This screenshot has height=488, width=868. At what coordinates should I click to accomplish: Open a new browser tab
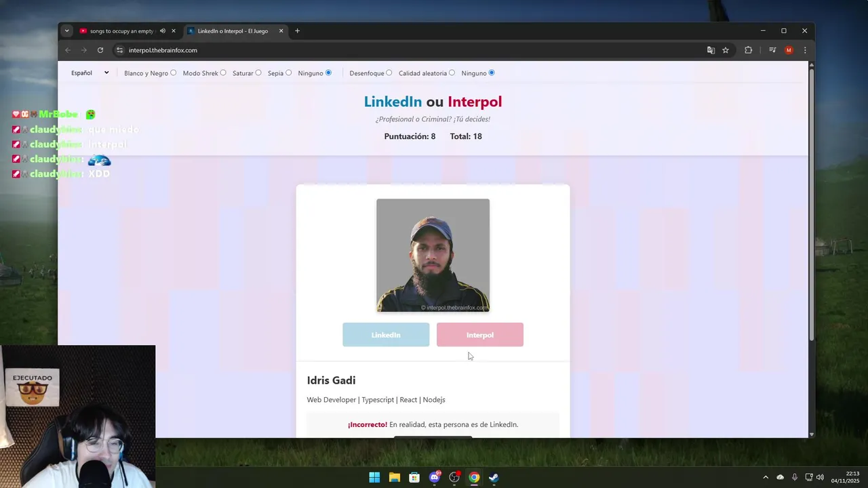297,30
